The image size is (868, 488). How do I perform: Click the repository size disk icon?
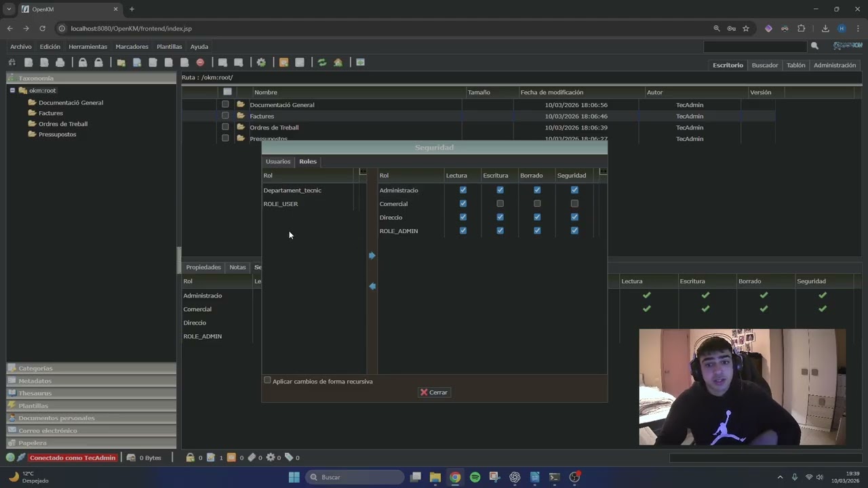pyautogui.click(x=131, y=457)
